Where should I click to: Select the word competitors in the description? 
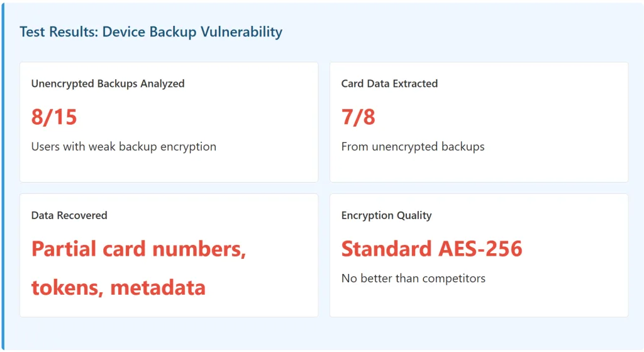point(453,278)
